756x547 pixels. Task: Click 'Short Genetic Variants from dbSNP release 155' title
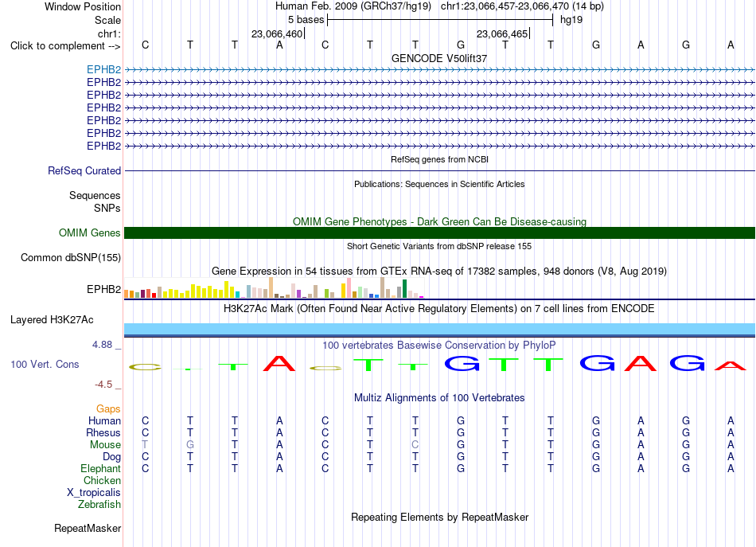[x=439, y=246]
